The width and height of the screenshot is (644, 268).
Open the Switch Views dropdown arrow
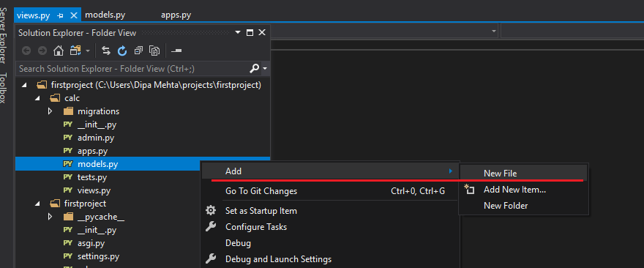pos(88,51)
